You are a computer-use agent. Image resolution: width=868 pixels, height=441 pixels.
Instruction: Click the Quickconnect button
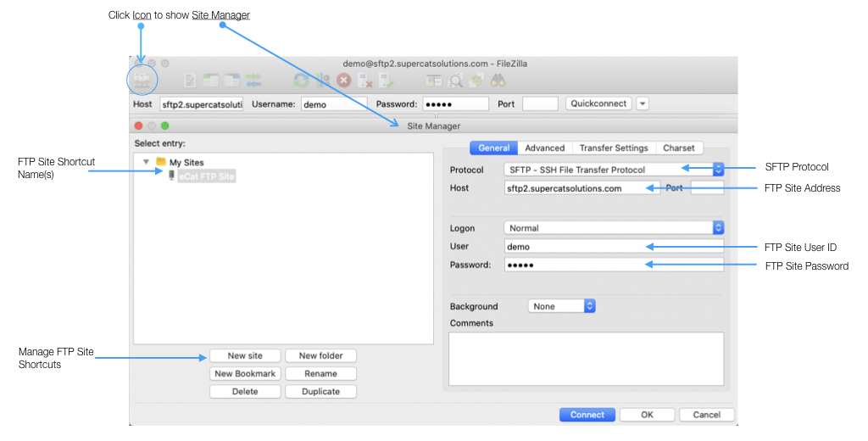pyautogui.click(x=598, y=103)
